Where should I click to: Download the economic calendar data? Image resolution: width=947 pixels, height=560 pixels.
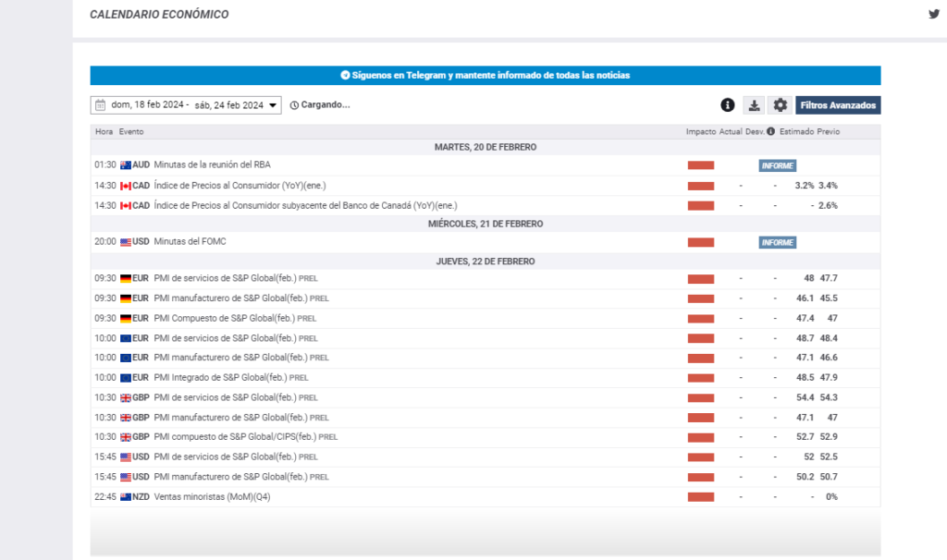point(754,105)
